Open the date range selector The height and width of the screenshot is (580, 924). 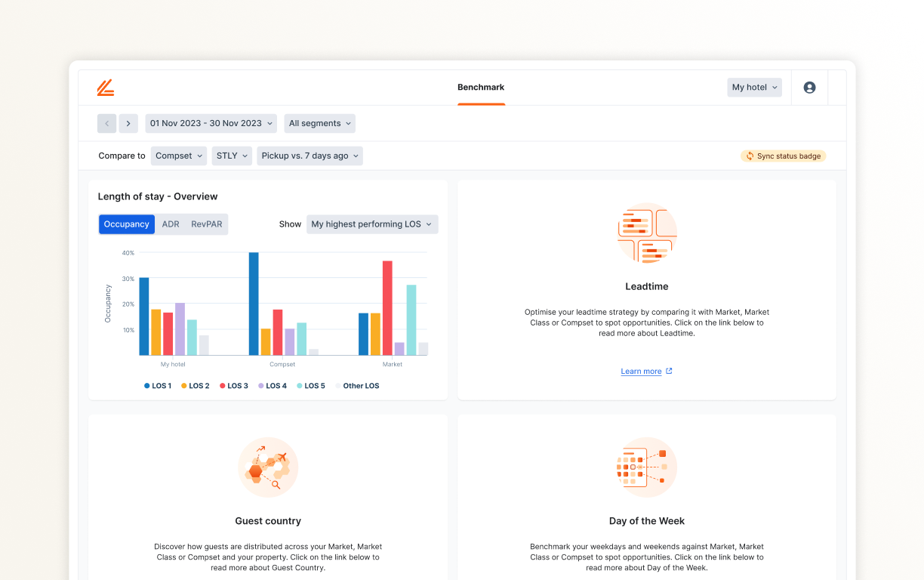[211, 123]
